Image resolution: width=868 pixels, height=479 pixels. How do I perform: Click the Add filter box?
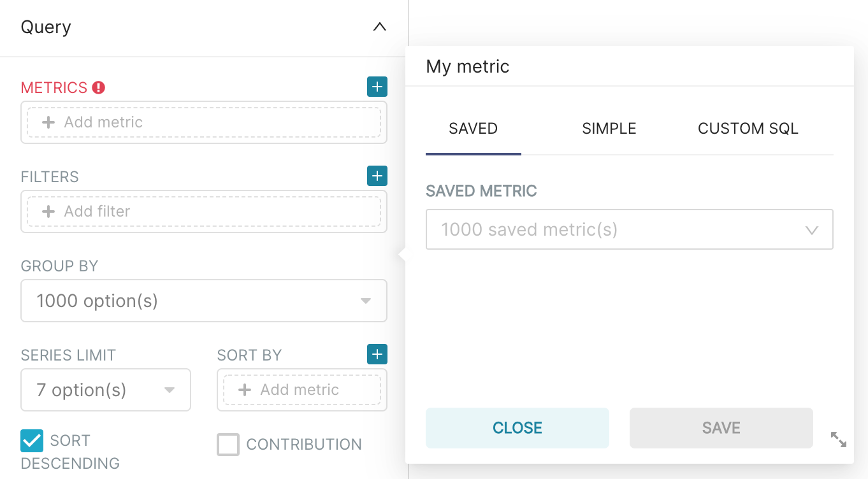click(x=204, y=211)
